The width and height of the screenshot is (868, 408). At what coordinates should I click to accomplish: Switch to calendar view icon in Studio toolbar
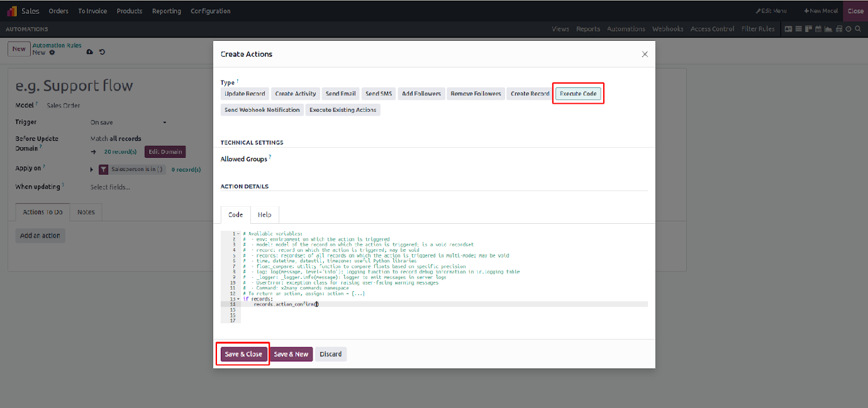click(818, 29)
